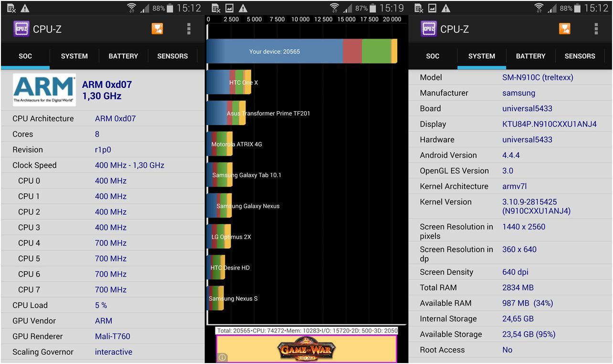This screenshot has height=364, width=613.
Task: Tap the benchmark total score text line
Action: [306, 331]
